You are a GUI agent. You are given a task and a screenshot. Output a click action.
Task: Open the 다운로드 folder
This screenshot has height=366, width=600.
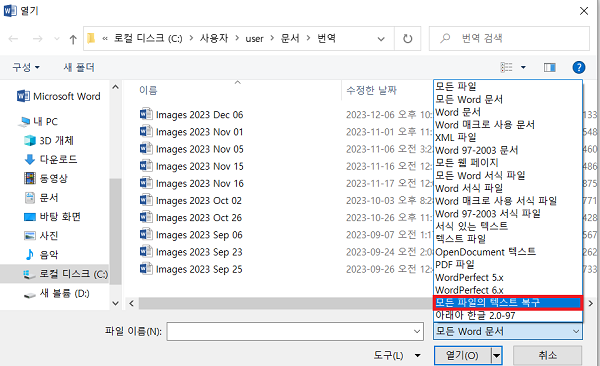(x=51, y=159)
